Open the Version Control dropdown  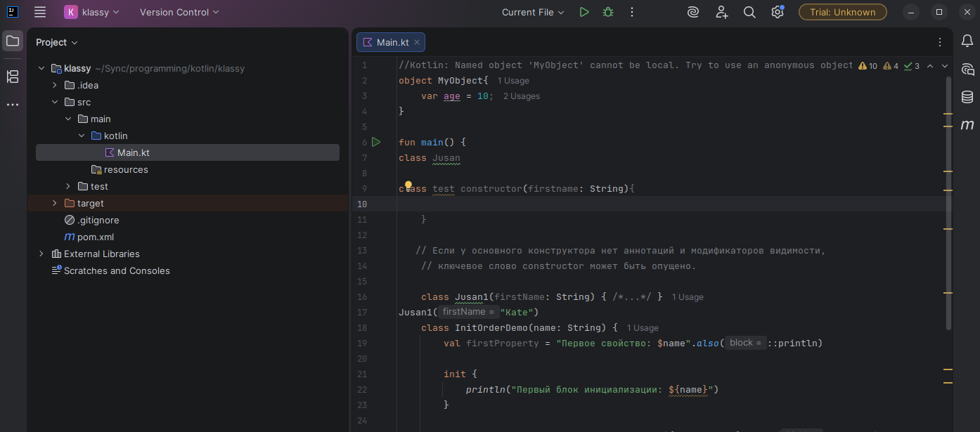179,12
